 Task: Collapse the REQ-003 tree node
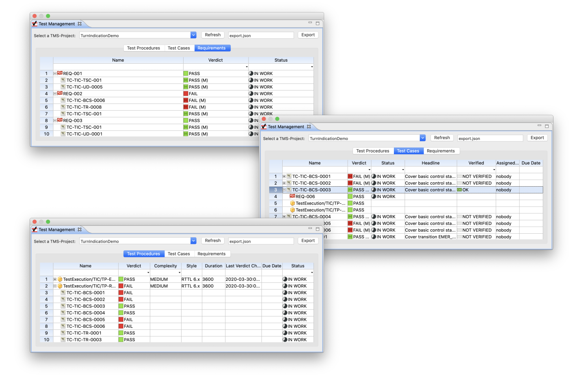[55, 120]
